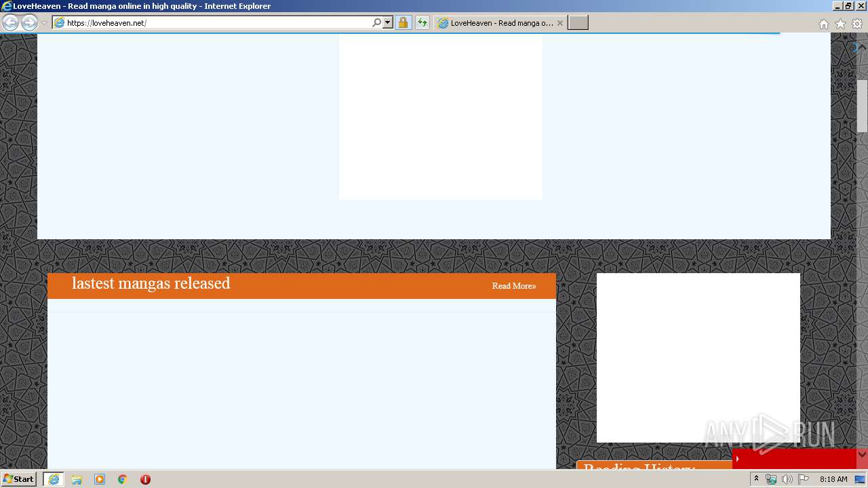Expand the red bar arrow at bottom right
This screenshot has height=488, width=868.
pyautogui.click(x=737, y=459)
